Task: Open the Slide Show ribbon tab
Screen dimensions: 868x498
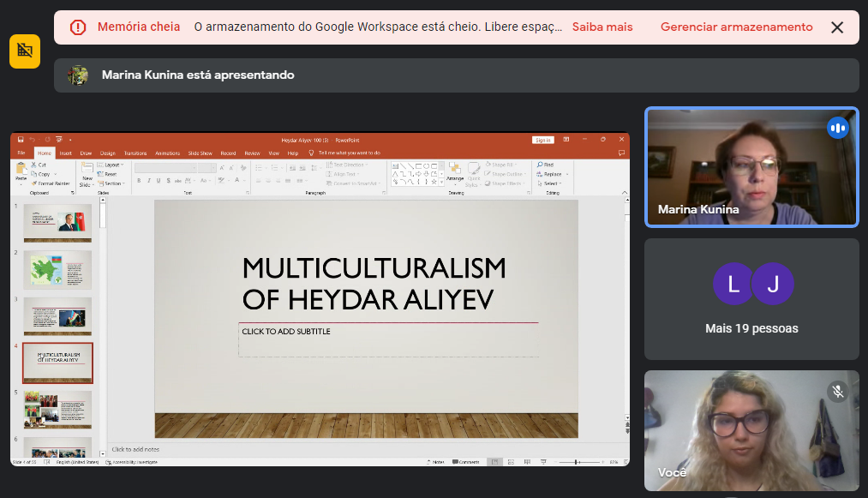Action: pyautogui.click(x=200, y=153)
